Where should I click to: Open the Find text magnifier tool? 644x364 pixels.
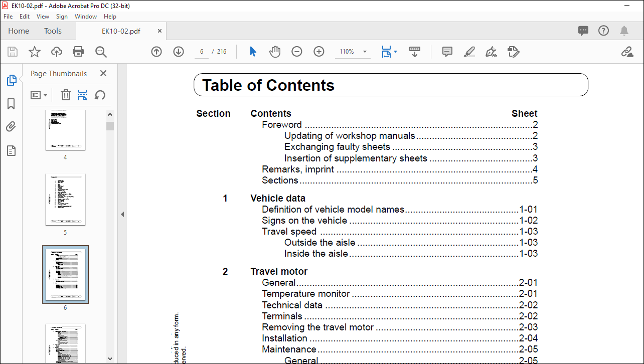click(101, 52)
